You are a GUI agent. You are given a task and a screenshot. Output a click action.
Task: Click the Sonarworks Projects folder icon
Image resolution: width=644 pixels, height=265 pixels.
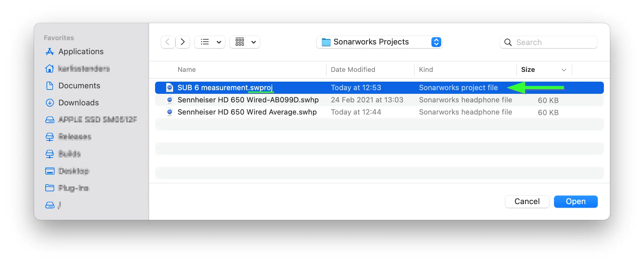(x=326, y=42)
